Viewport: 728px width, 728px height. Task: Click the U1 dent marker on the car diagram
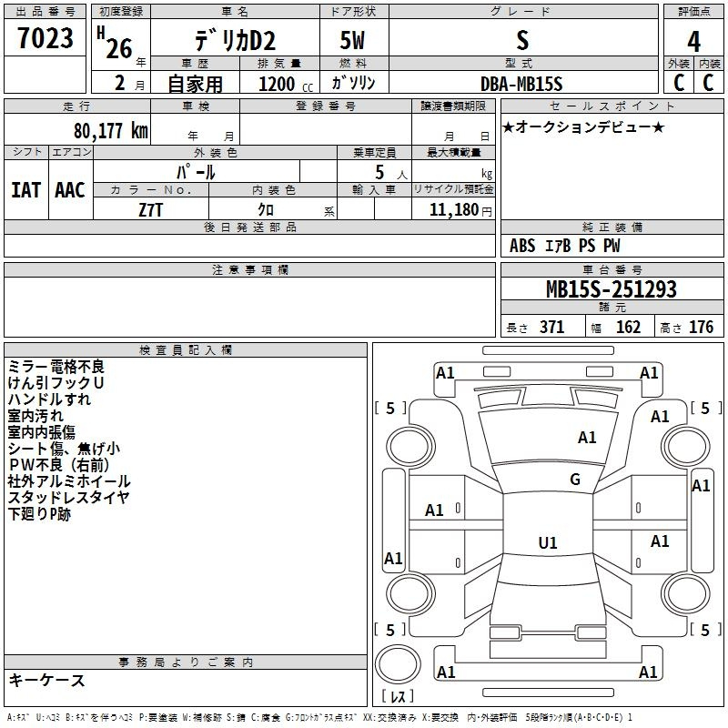click(547, 543)
